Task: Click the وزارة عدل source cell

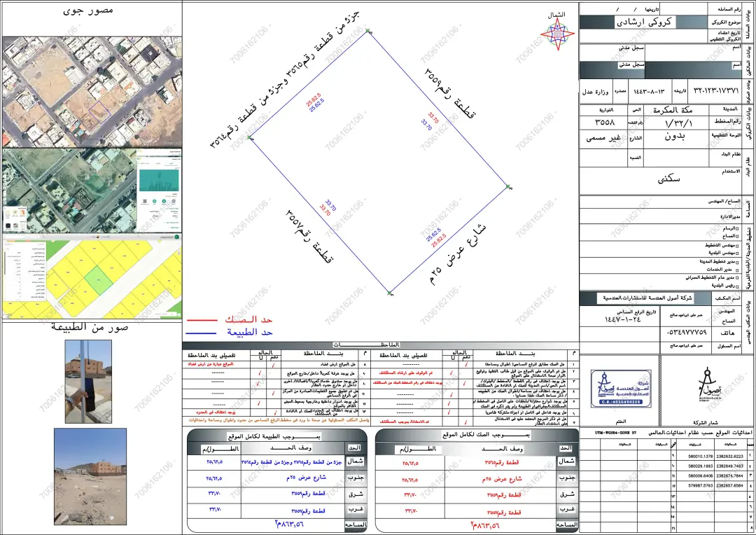Action: 596,92
